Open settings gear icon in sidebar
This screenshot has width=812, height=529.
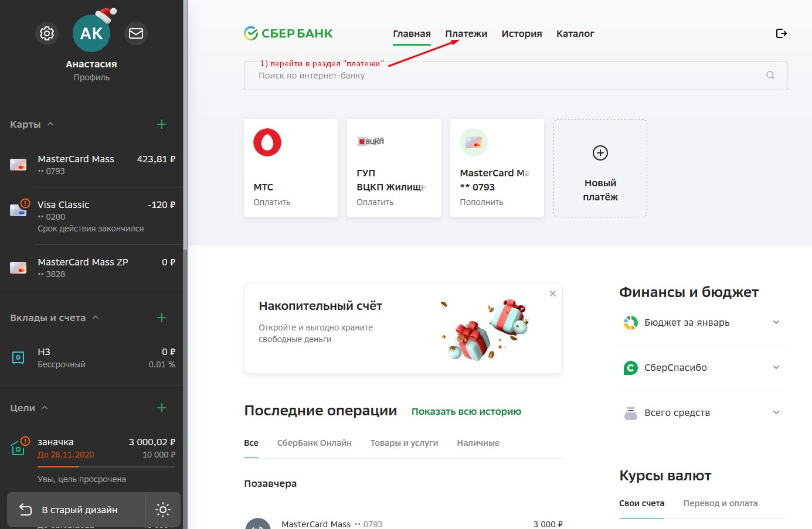click(47, 33)
